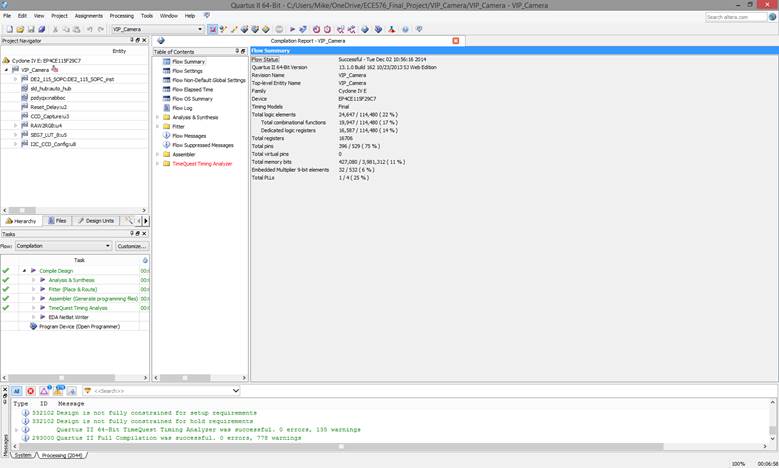Click the Customize... button
The image size is (779, 468).
pyautogui.click(x=132, y=246)
